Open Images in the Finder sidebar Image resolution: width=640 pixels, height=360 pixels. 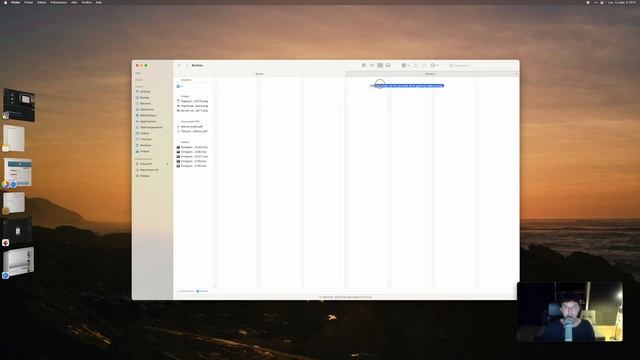coord(144,151)
